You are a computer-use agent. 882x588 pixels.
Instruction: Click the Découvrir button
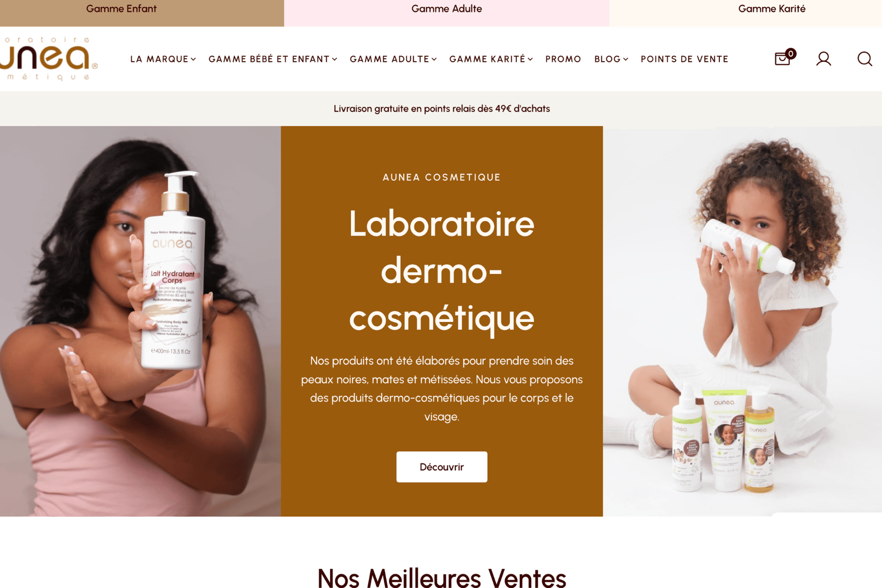click(x=441, y=467)
